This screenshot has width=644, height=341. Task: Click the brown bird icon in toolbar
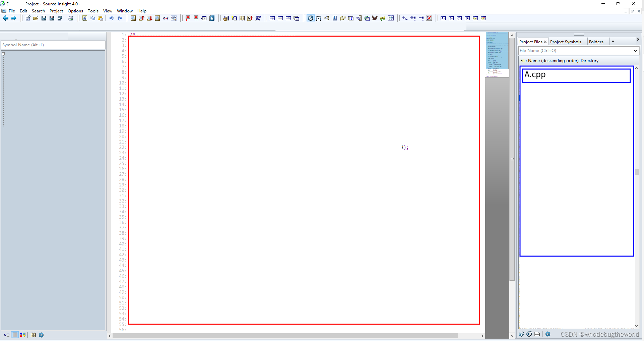tap(375, 18)
